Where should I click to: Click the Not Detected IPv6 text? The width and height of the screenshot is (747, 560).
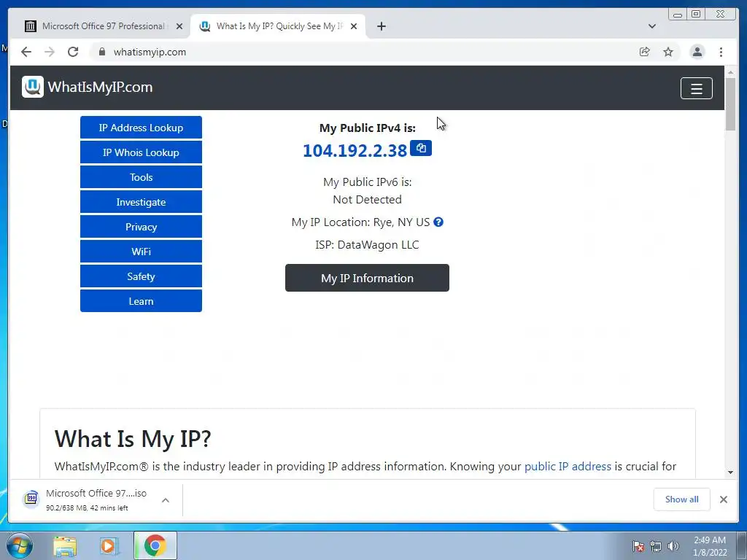(x=367, y=200)
